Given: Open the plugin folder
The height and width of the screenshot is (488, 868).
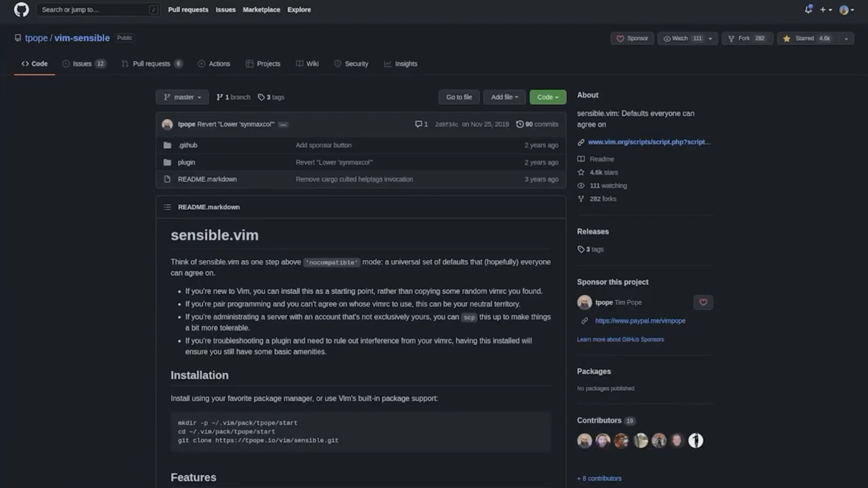Looking at the screenshot, I should [186, 162].
